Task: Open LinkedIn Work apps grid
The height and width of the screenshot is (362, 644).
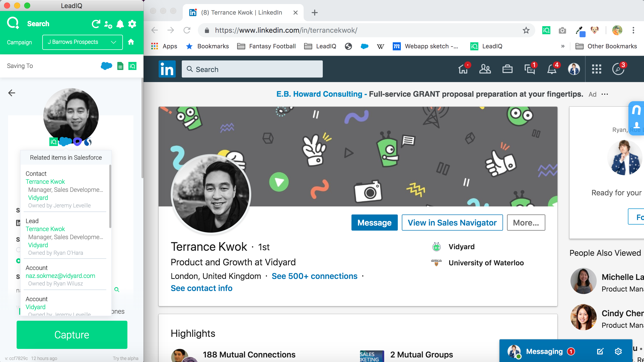Action: pos(596,69)
